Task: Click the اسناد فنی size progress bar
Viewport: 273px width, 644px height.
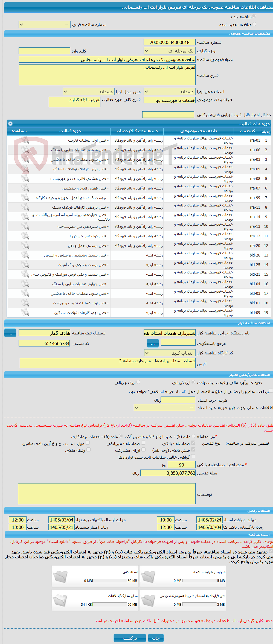Action: 110,581
